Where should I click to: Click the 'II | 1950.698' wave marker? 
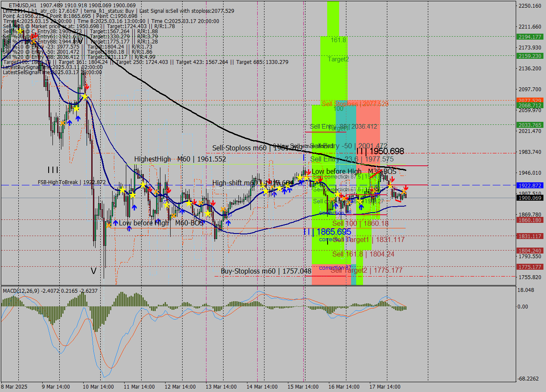coord(380,151)
